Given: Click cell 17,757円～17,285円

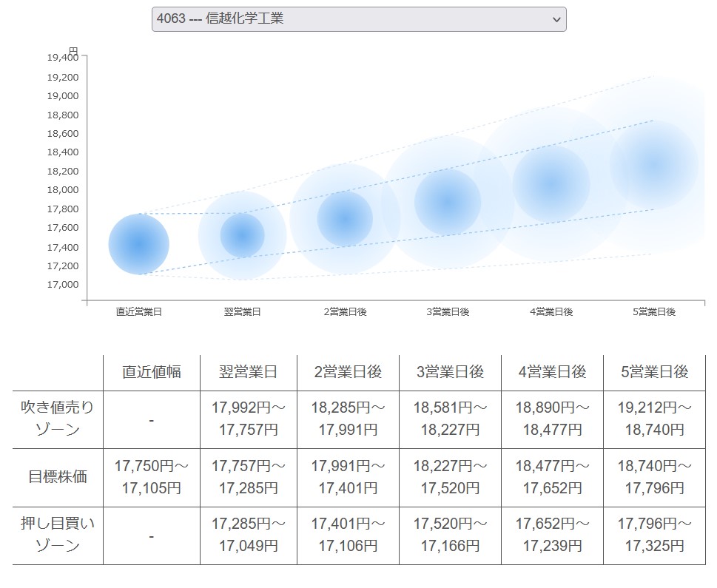Looking at the screenshot, I should [249, 477].
